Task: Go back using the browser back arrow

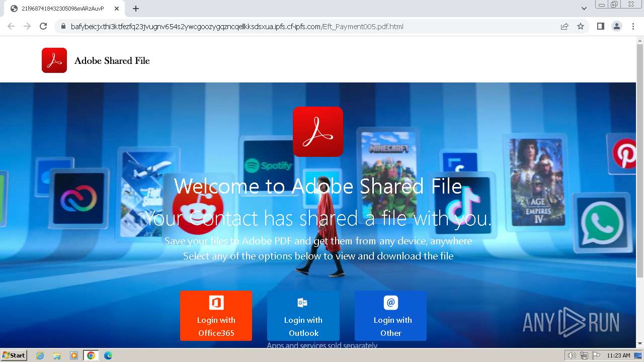Action: pyautogui.click(x=11, y=27)
